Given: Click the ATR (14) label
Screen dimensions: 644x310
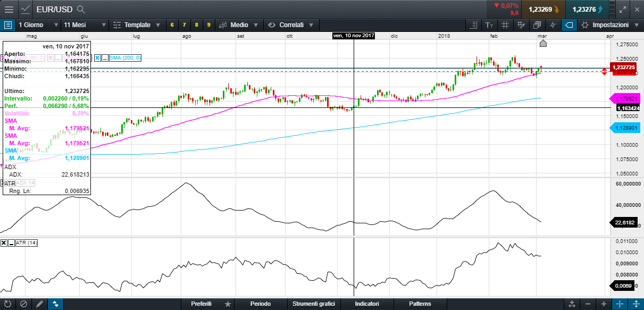Looking at the screenshot, I should coord(26,243).
